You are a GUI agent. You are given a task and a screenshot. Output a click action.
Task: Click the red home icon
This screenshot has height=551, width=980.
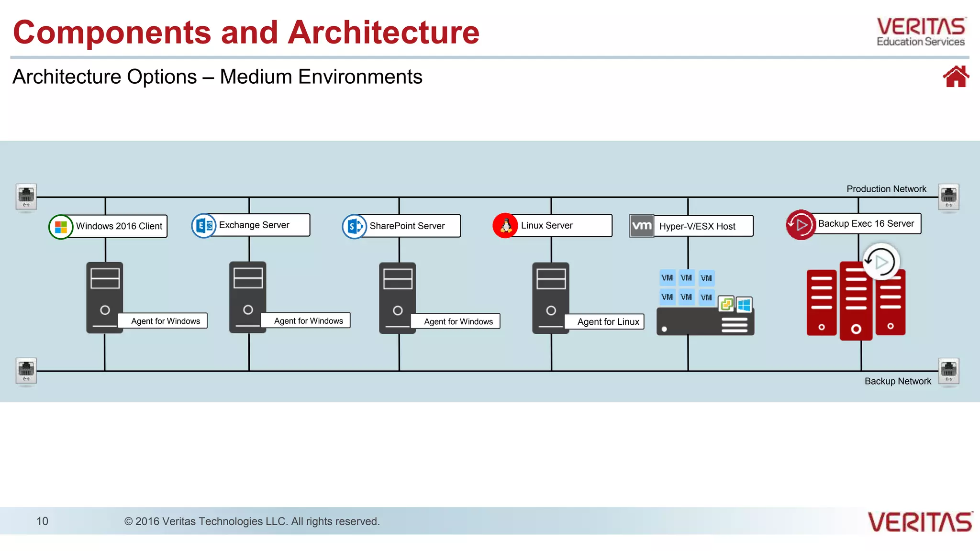click(956, 77)
